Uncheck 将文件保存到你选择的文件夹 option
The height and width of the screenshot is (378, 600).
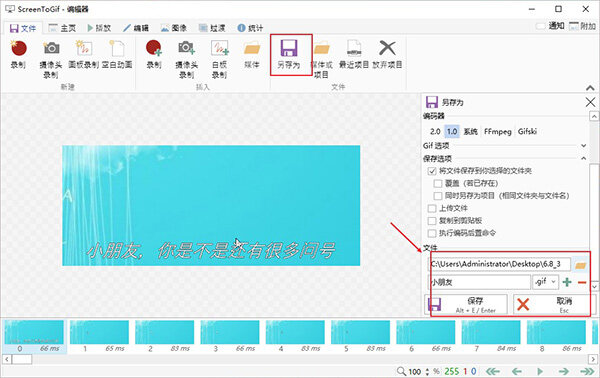432,171
